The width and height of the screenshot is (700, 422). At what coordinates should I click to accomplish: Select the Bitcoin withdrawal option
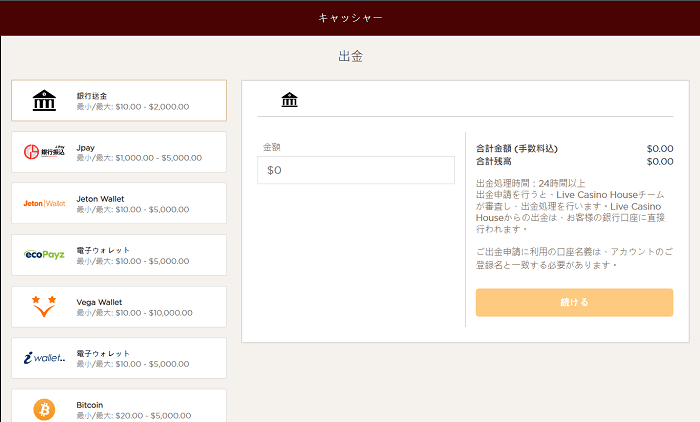click(x=119, y=405)
